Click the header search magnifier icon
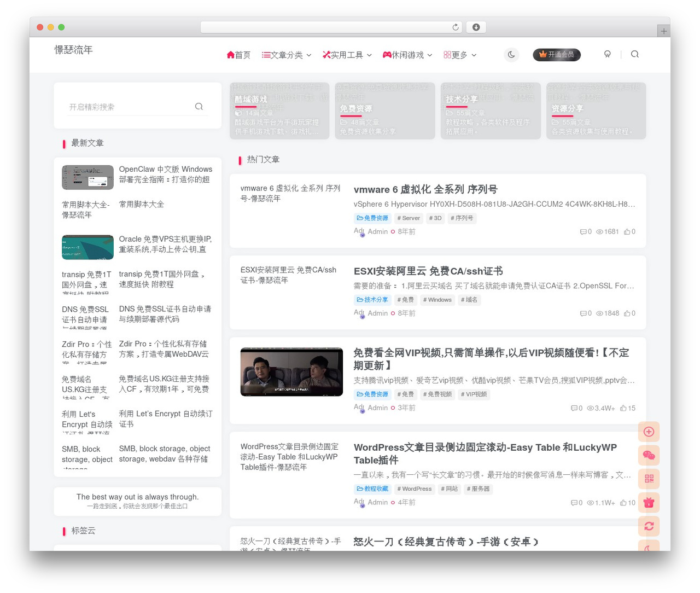Image resolution: width=700 pixels, height=593 pixels. click(635, 54)
